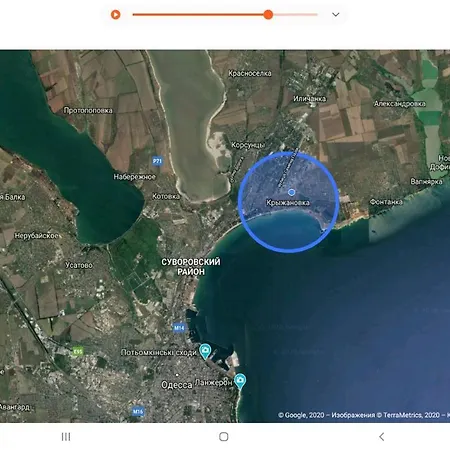450x450 pixels.
Task: Click the M14 highway badge
Action: (179, 328)
